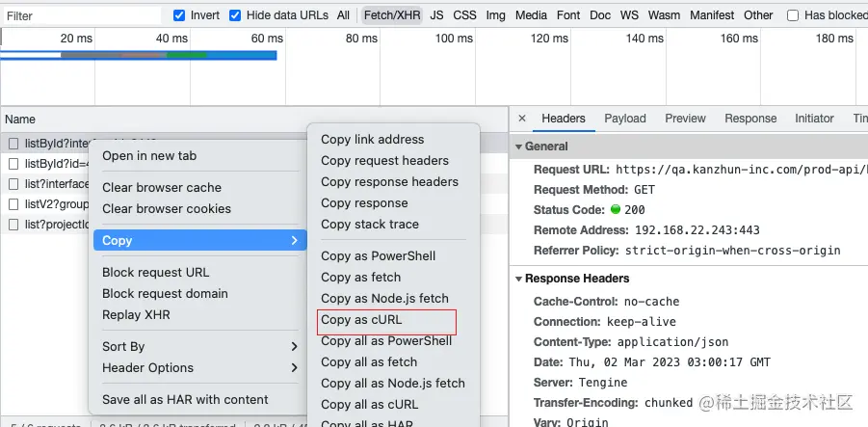Filter requests by Media
Screen dimensions: 868x427
tap(531, 15)
